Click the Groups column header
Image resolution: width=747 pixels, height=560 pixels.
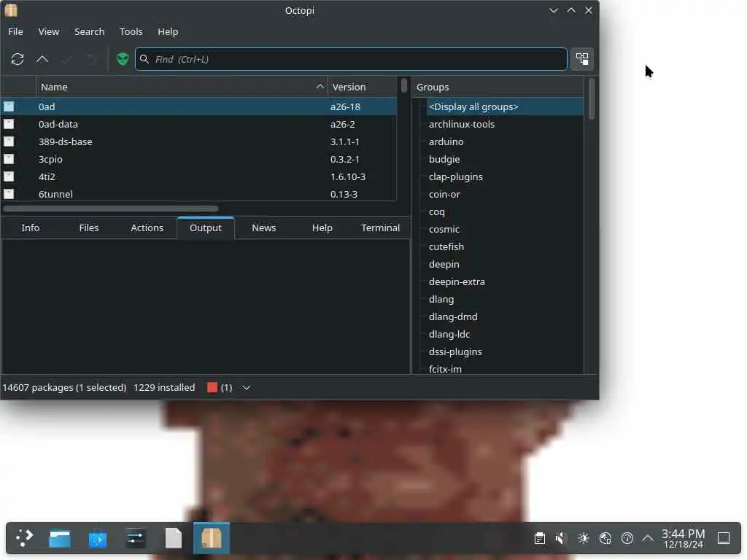(498, 87)
